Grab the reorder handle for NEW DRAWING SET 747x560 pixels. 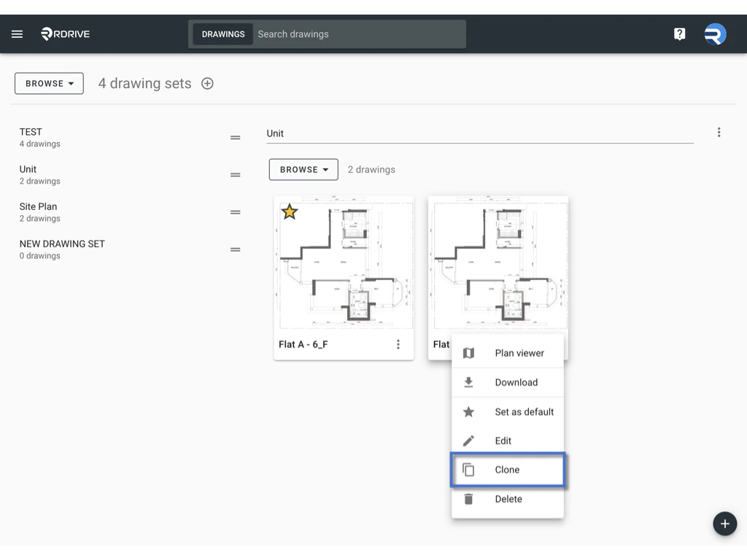pyautogui.click(x=236, y=249)
